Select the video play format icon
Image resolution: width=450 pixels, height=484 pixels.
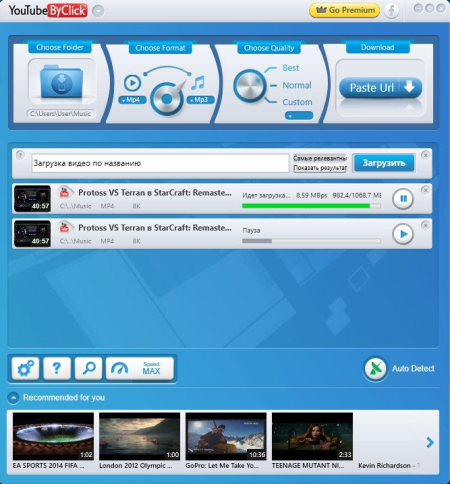(x=132, y=83)
